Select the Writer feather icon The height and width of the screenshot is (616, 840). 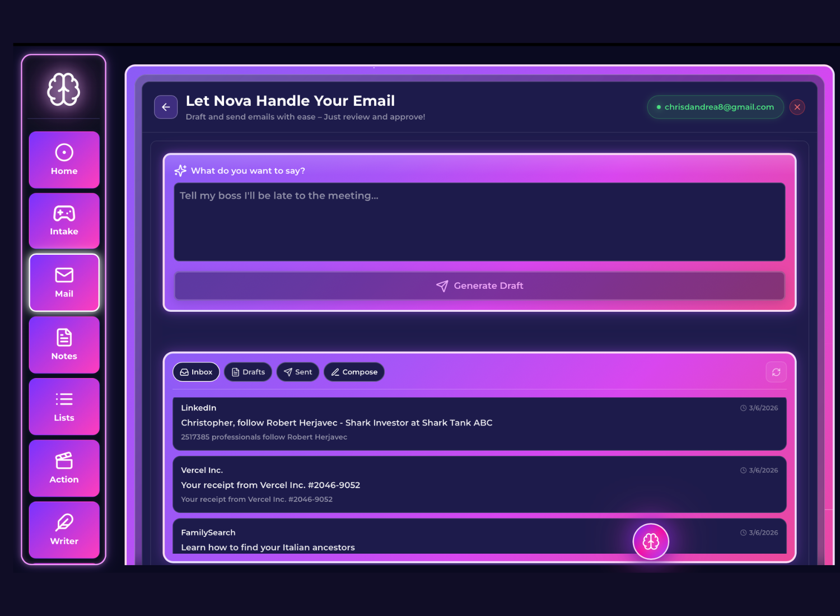[x=64, y=530]
